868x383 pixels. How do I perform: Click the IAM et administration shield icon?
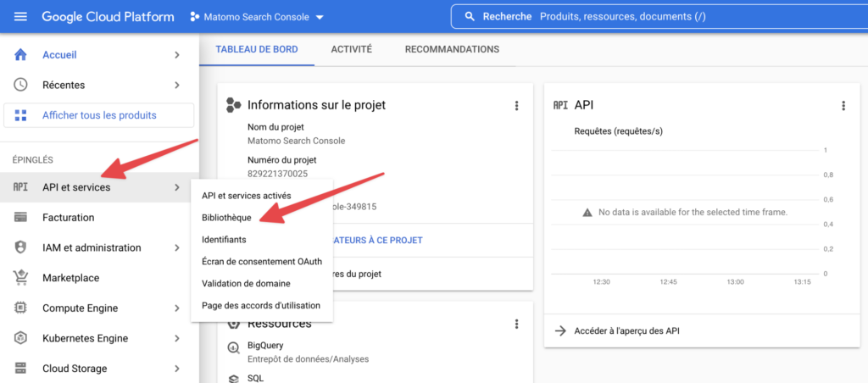[22, 247]
